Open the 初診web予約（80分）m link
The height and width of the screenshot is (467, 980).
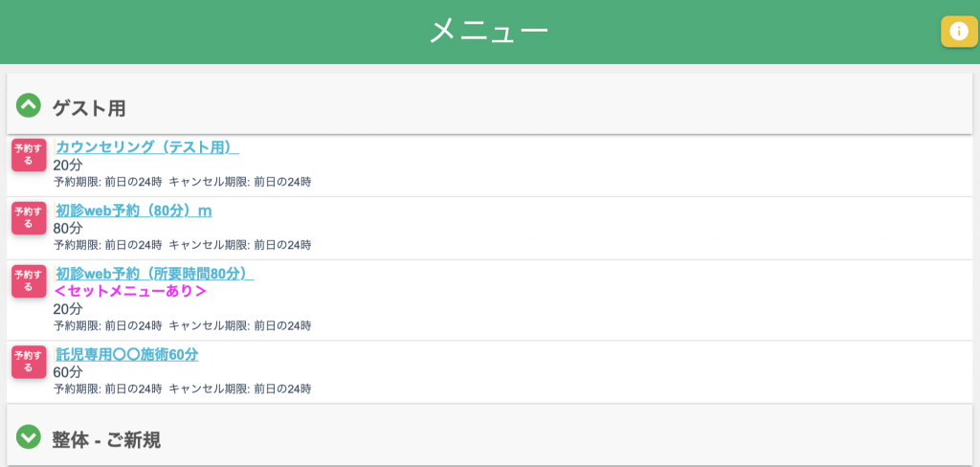point(133,211)
